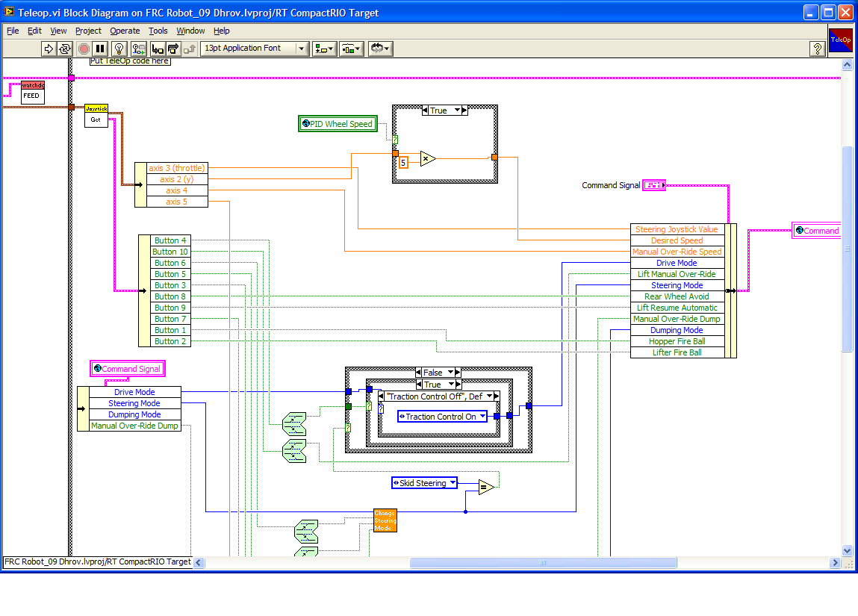Screen dimensions: 858x616
Task: Click the Step Over toolbar icon
Action: 173,49
